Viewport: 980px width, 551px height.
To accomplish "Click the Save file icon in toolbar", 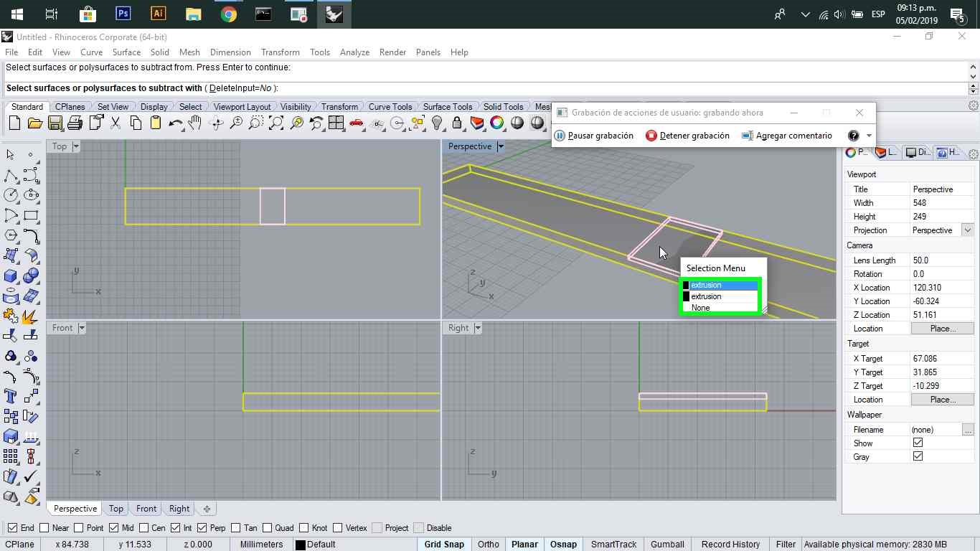I will (x=55, y=123).
